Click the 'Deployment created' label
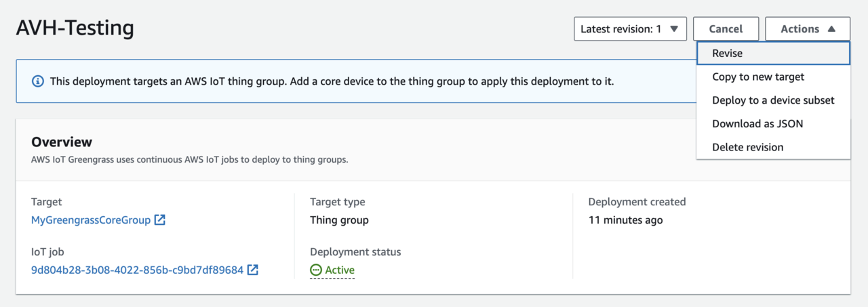 tap(637, 202)
